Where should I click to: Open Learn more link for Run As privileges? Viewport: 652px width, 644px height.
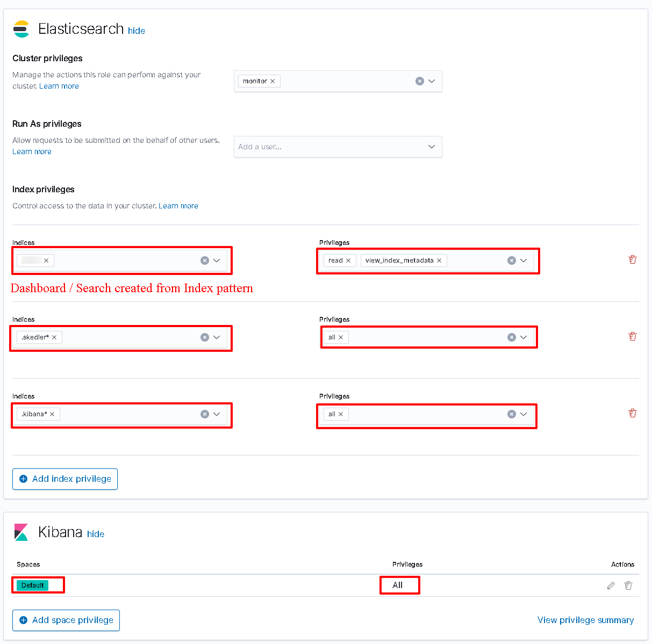(x=32, y=151)
